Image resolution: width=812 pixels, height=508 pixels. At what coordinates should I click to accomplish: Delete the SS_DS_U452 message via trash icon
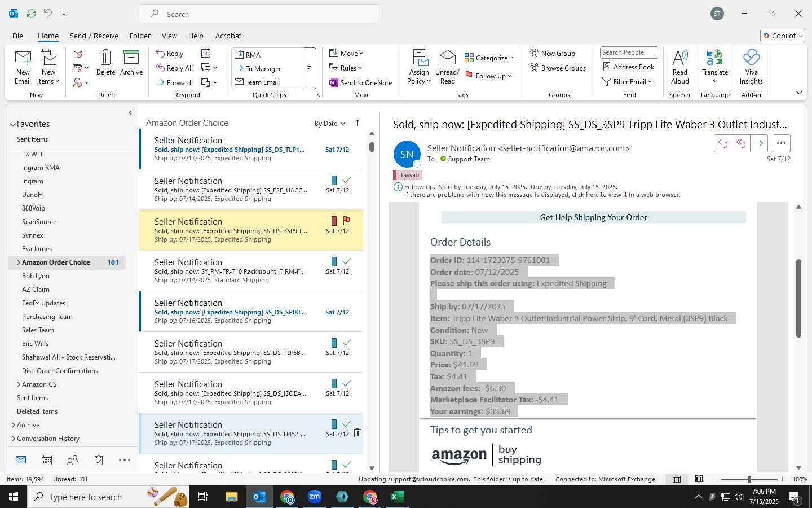357,433
